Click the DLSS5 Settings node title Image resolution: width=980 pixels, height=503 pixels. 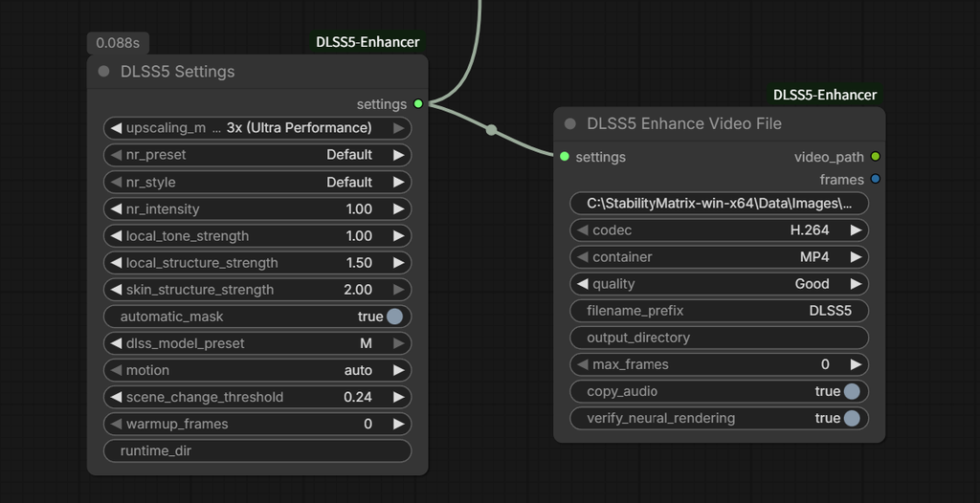[177, 72]
